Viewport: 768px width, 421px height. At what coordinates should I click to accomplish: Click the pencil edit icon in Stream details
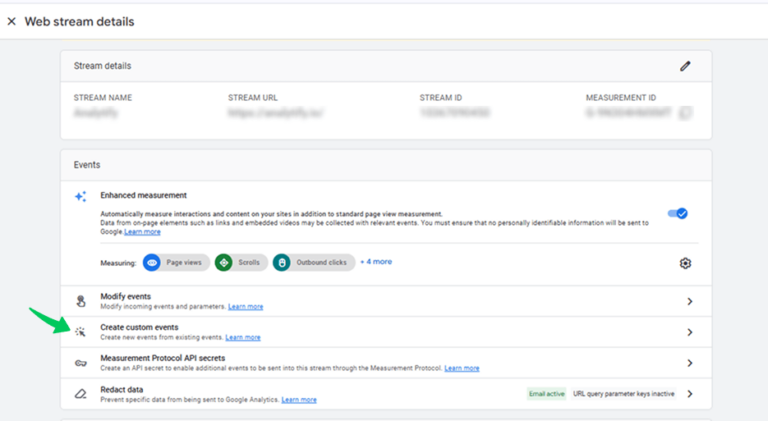point(685,66)
